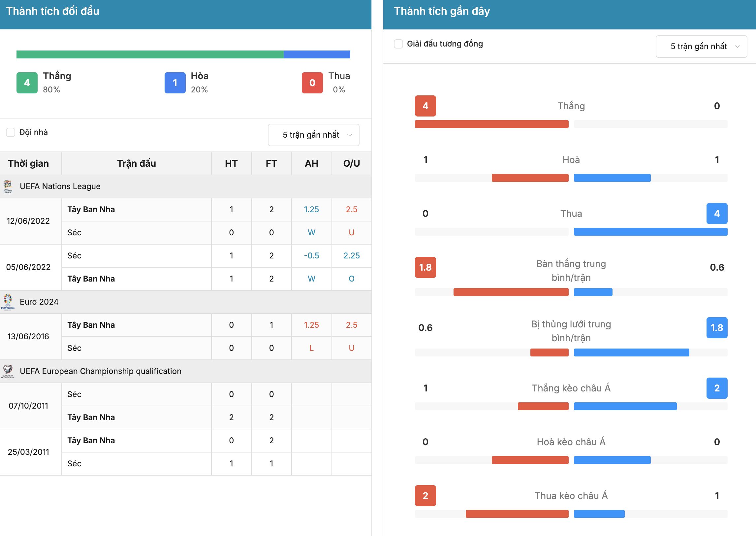Click Tây Ban Nha in the 12/06/2022 match

pyautogui.click(x=91, y=210)
